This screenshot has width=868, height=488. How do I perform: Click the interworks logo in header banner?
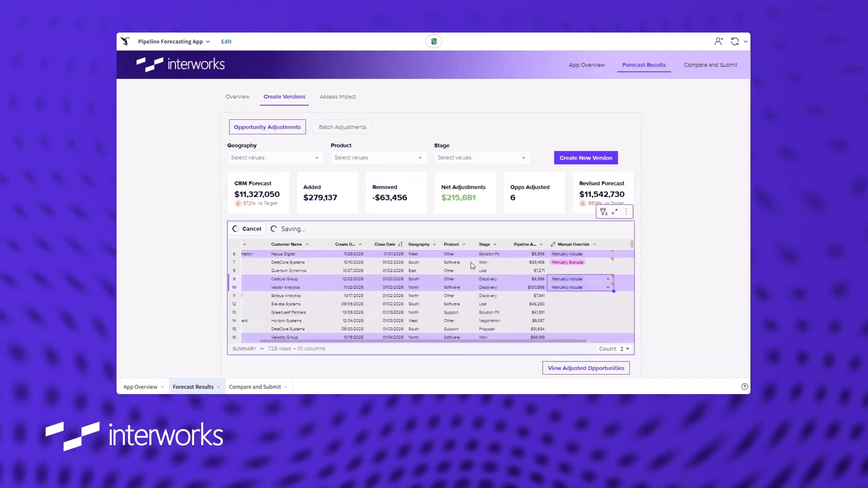[180, 64]
